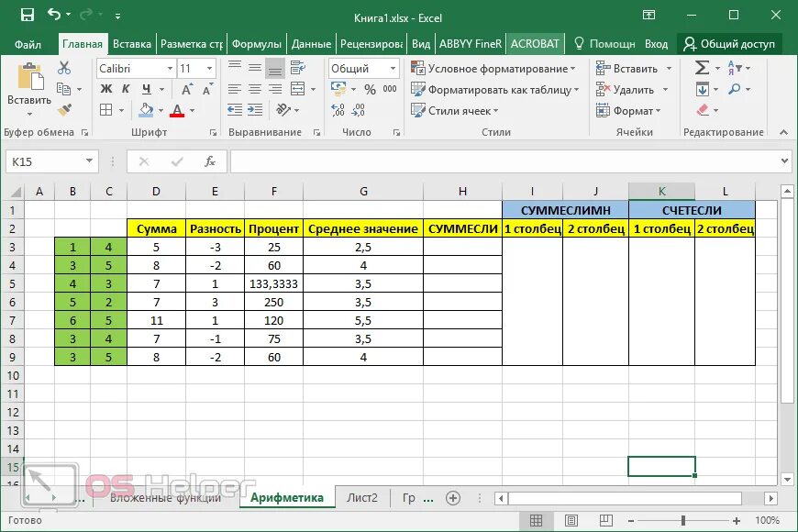Toggle italic formatting К
Image resolution: width=798 pixels, height=532 pixels.
point(126,89)
